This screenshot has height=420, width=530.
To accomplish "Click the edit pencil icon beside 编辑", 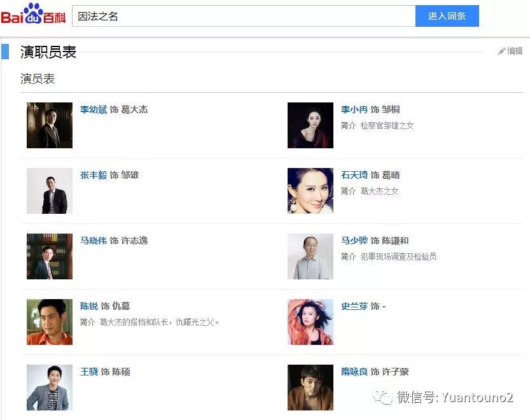I will click(x=501, y=51).
